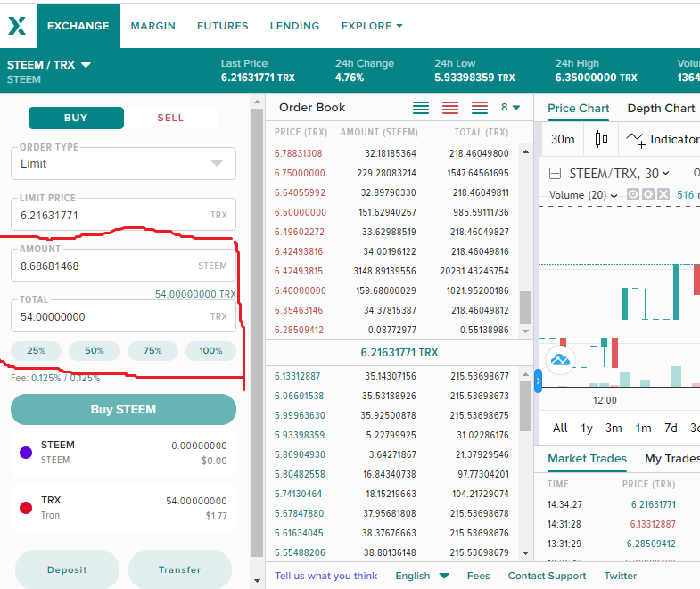Switch to Price Chart tab
The width and height of the screenshot is (700, 589).
pos(578,109)
